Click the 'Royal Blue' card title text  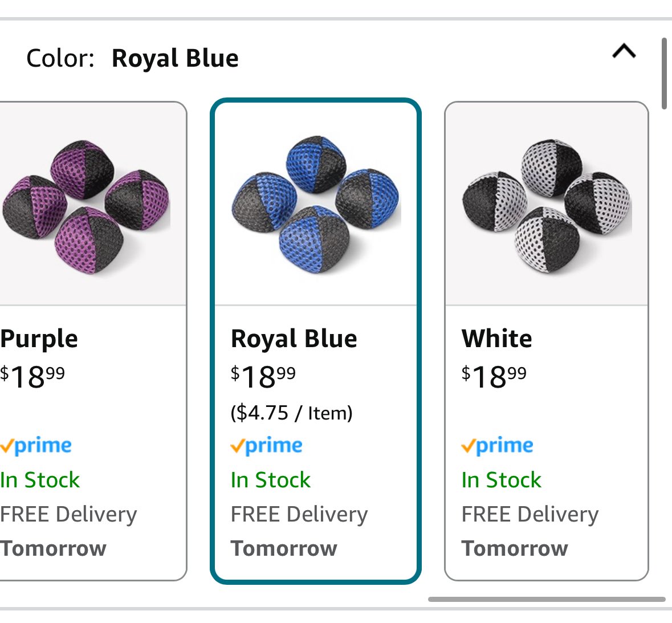tap(294, 339)
